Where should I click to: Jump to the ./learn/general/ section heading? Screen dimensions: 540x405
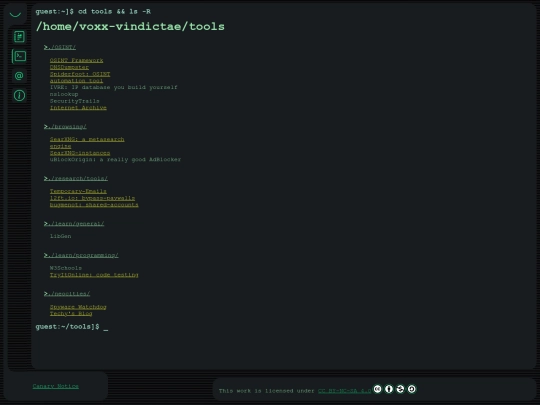coord(74,224)
